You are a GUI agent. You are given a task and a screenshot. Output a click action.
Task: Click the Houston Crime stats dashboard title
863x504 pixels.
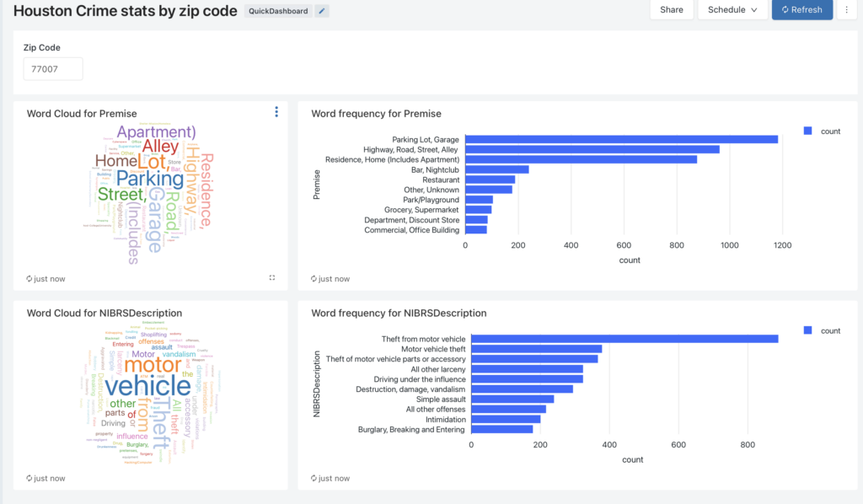tap(125, 11)
